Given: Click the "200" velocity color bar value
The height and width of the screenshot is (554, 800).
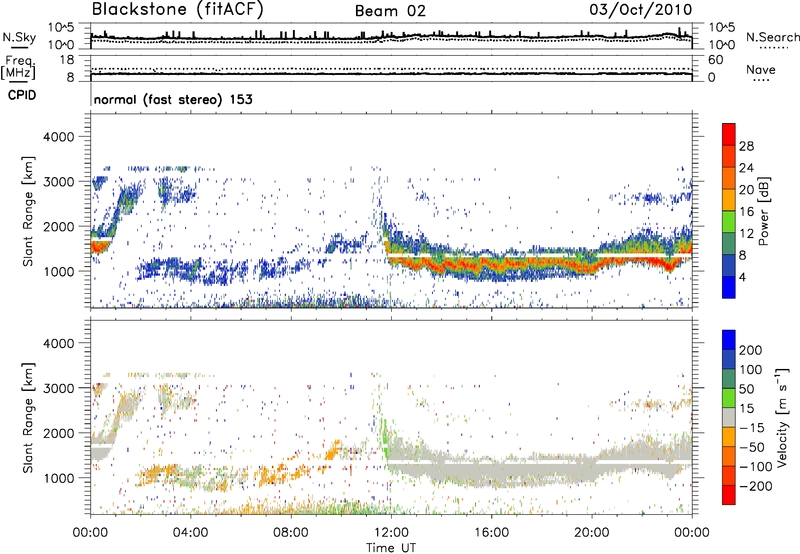Looking at the screenshot, I should tap(751, 350).
